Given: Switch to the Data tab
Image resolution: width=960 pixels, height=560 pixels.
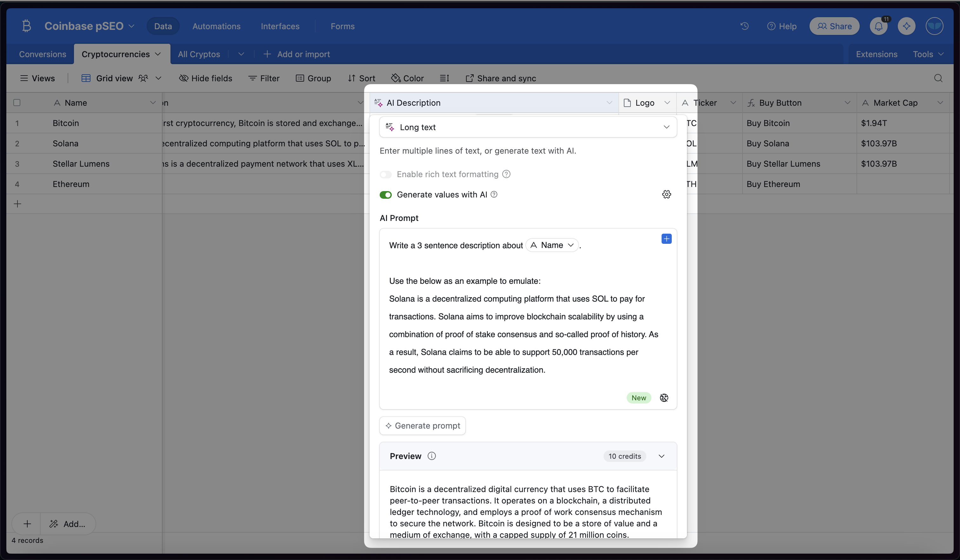Looking at the screenshot, I should 163,26.
